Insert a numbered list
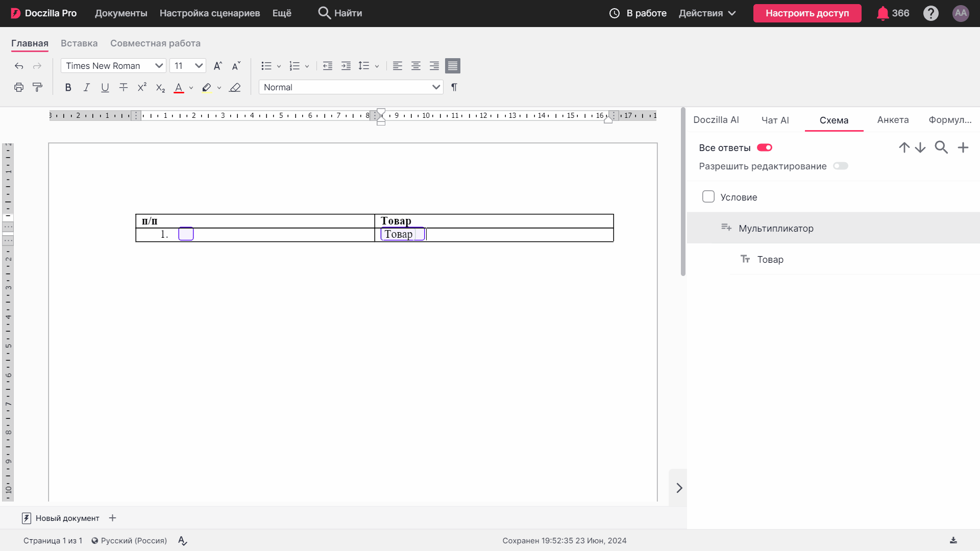Viewport: 980px width, 551px height. pos(295,66)
